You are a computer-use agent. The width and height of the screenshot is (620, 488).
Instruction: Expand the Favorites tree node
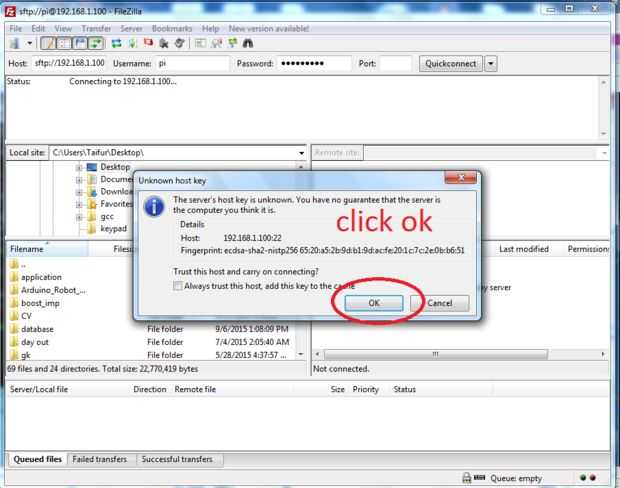pyautogui.click(x=79, y=204)
